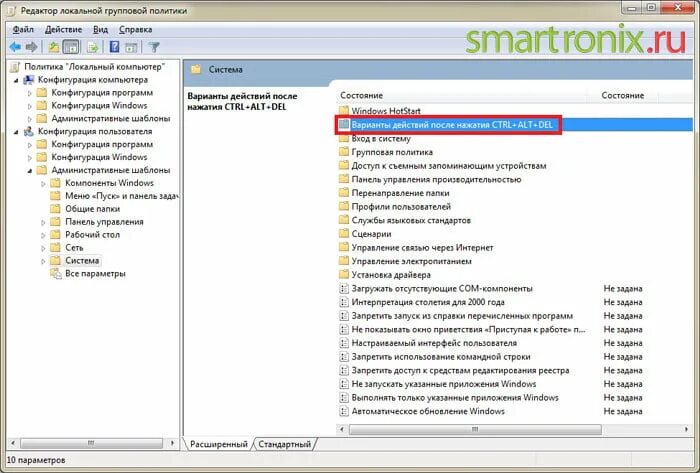Click folder icon next to Установка драйвера
The image size is (700, 473).
[344, 275]
